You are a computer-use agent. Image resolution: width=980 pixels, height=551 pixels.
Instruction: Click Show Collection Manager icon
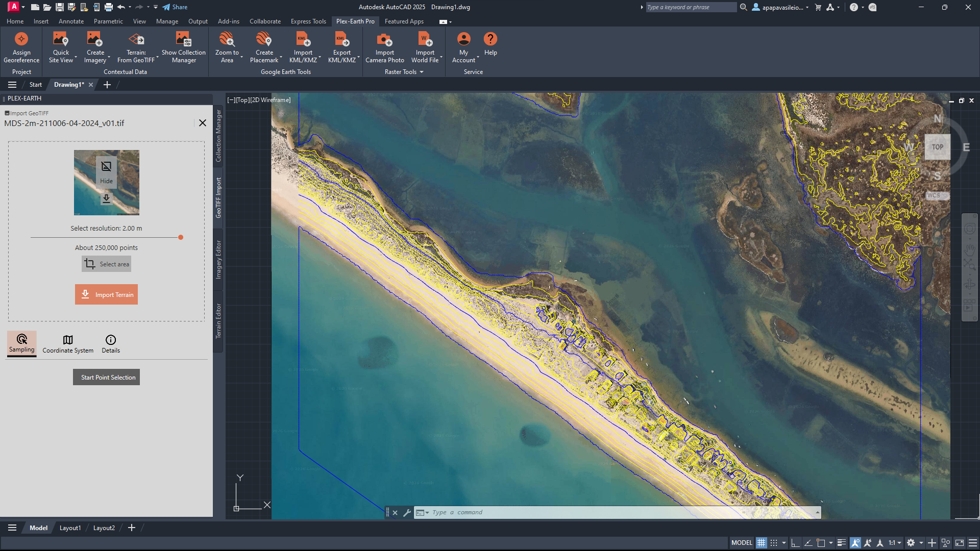pos(184,39)
